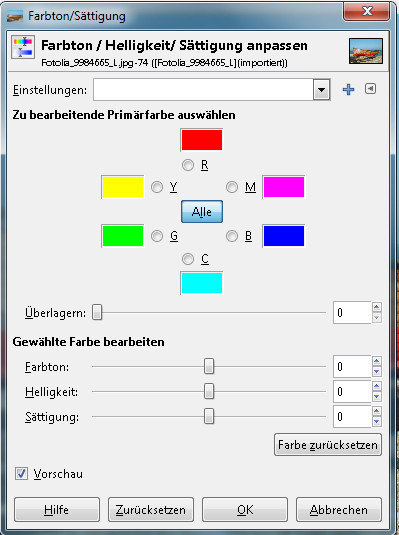Select the R red radio button
Image resolution: width=399 pixels, height=535 pixels.
188,165
